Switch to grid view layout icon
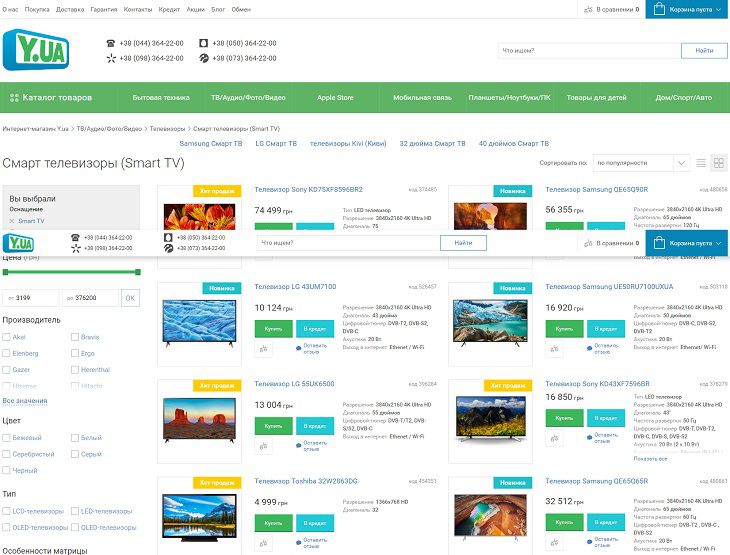Screen dimensions: 730x555 [x=718, y=163]
